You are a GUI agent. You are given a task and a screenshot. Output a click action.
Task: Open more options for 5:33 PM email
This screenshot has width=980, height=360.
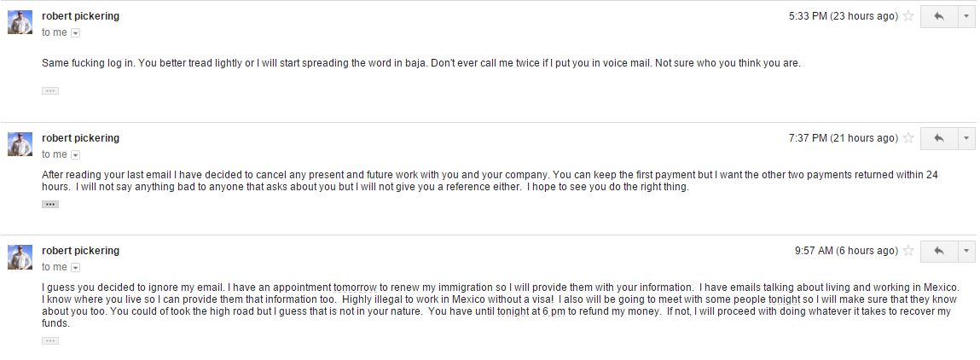click(966, 16)
